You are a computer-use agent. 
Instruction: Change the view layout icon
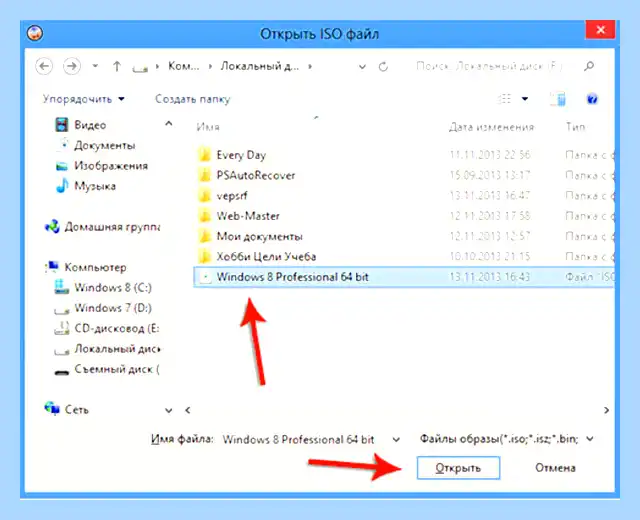pos(504,99)
